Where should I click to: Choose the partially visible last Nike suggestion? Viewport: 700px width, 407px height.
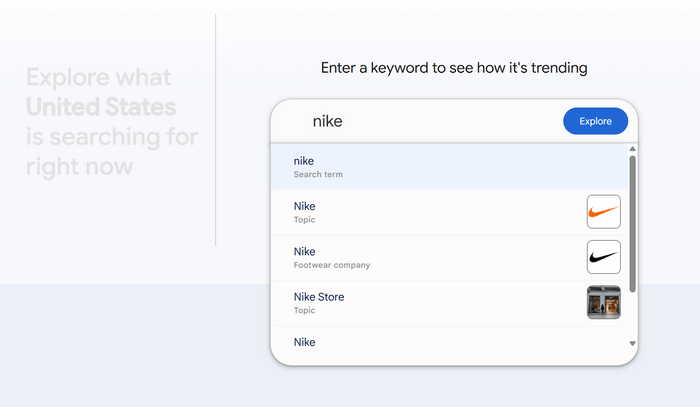pos(449,343)
